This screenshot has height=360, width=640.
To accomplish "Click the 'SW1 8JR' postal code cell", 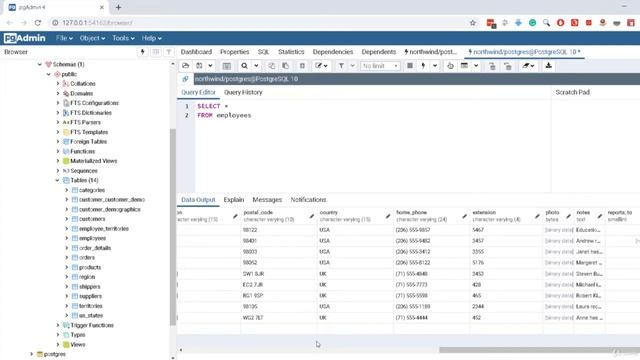I will (279, 274).
